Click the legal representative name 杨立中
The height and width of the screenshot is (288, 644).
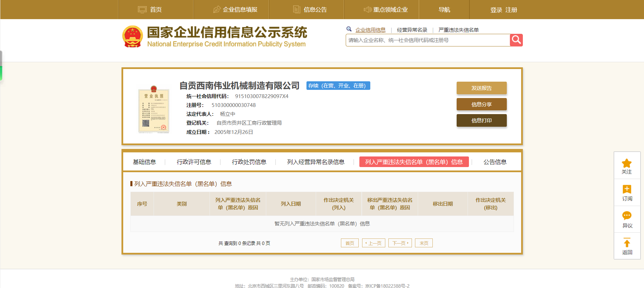coord(227,114)
